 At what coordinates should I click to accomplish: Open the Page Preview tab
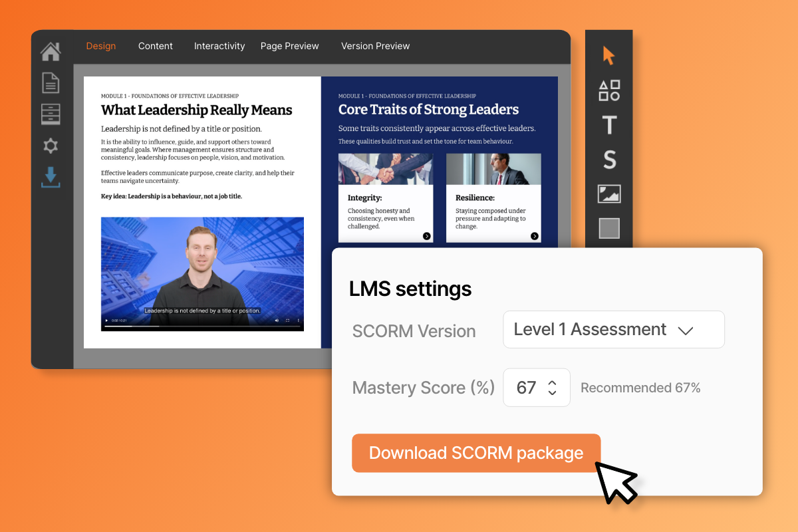coord(290,46)
